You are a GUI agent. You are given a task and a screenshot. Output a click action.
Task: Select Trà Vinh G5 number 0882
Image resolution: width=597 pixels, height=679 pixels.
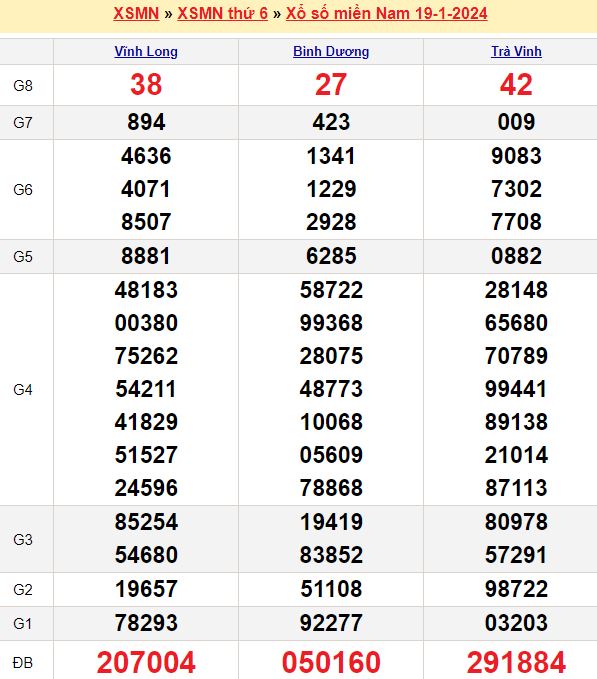click(x=516, y=256)
